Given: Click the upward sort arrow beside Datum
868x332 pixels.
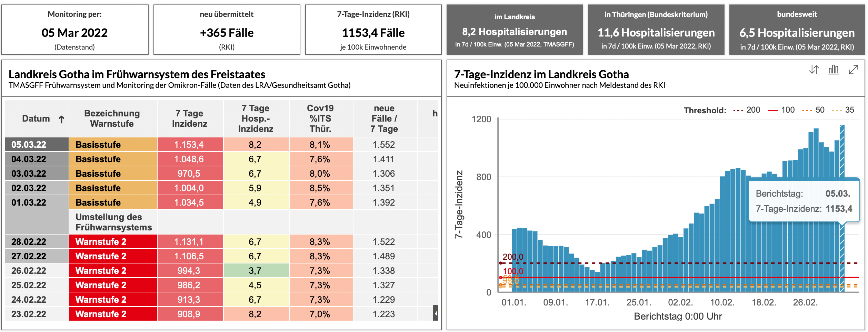Looking at the screenshot, I should pos(61,119).
